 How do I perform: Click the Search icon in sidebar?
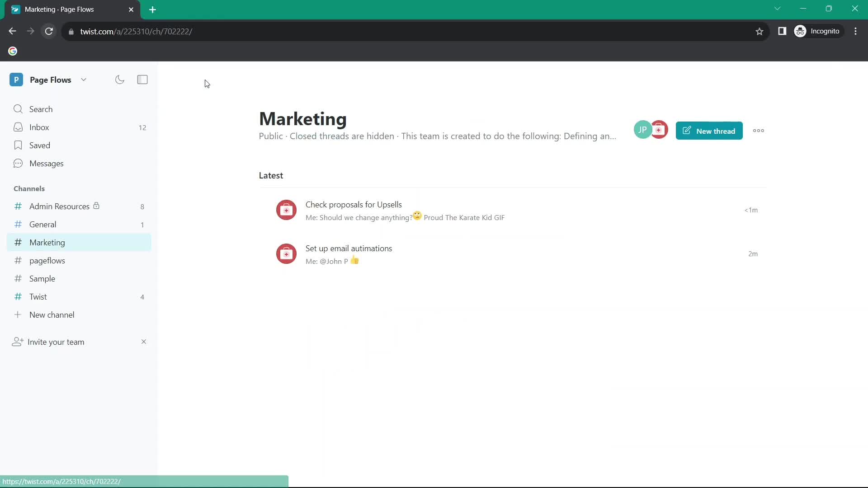[18, 109]
